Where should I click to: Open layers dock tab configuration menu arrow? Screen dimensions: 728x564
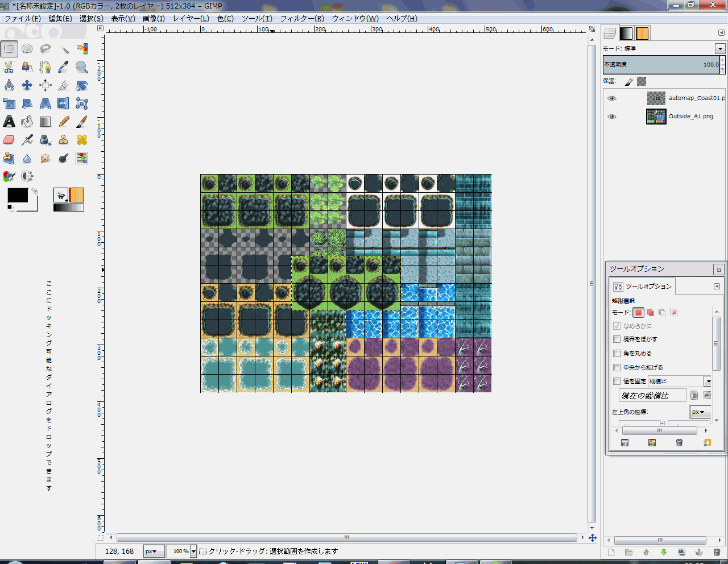pos(721,33)
